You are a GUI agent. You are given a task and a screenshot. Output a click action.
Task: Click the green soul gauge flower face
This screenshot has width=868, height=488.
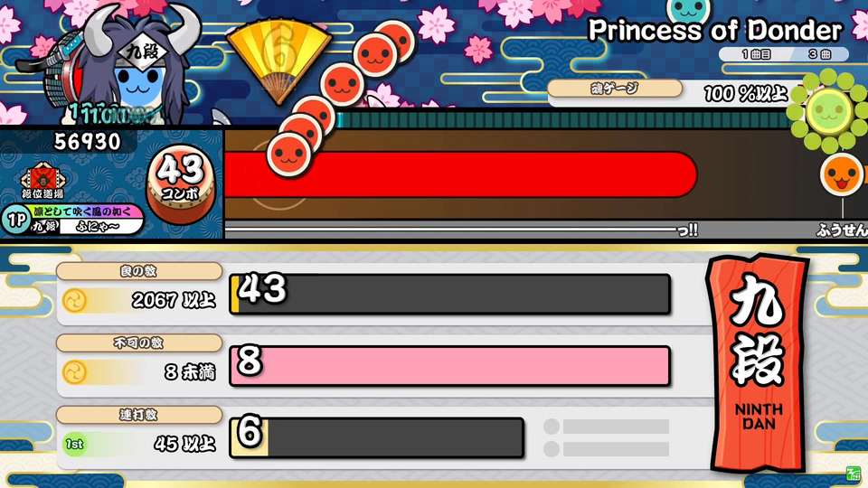click(829, 111)
